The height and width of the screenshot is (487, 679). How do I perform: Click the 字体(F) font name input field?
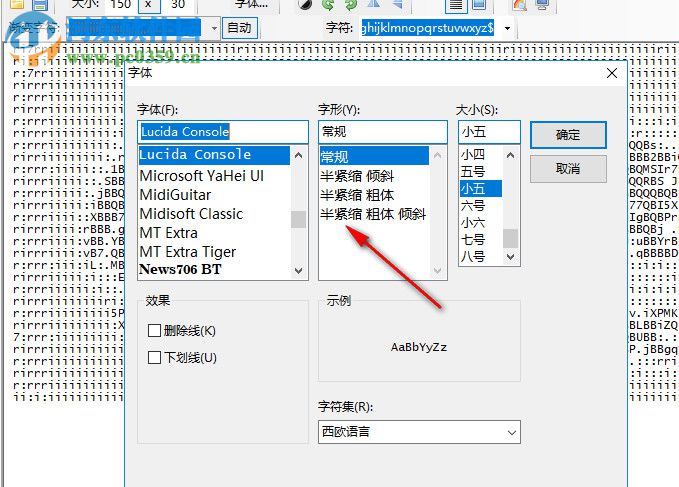[223, 132]
